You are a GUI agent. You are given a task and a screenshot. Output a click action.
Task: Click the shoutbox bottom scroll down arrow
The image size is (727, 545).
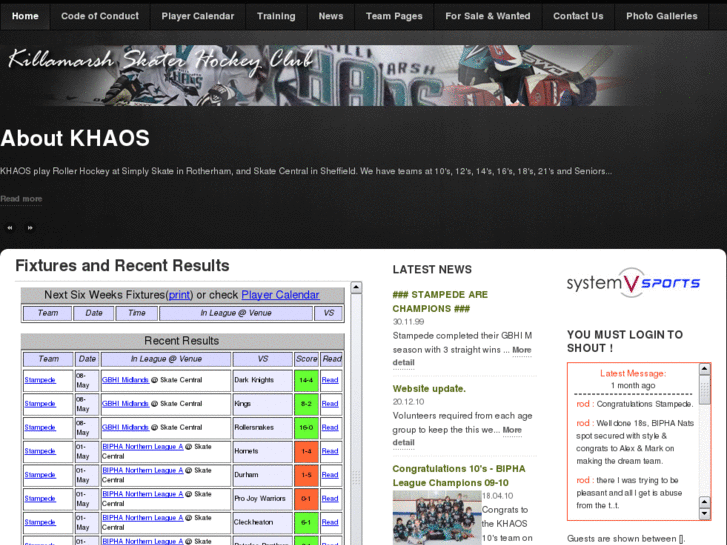tap(704, 513)
